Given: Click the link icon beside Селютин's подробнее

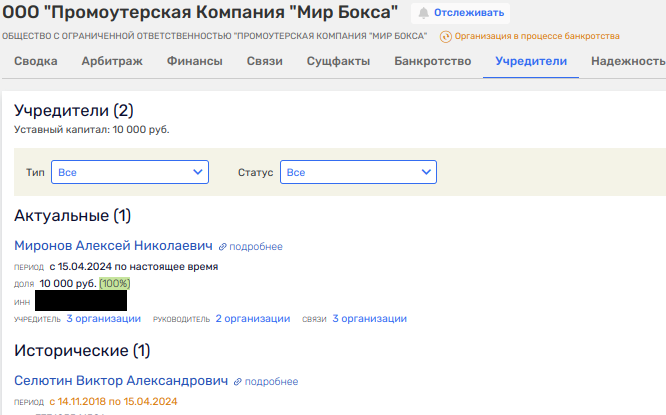Looking at the screenshot, I should tap(237, 382).
